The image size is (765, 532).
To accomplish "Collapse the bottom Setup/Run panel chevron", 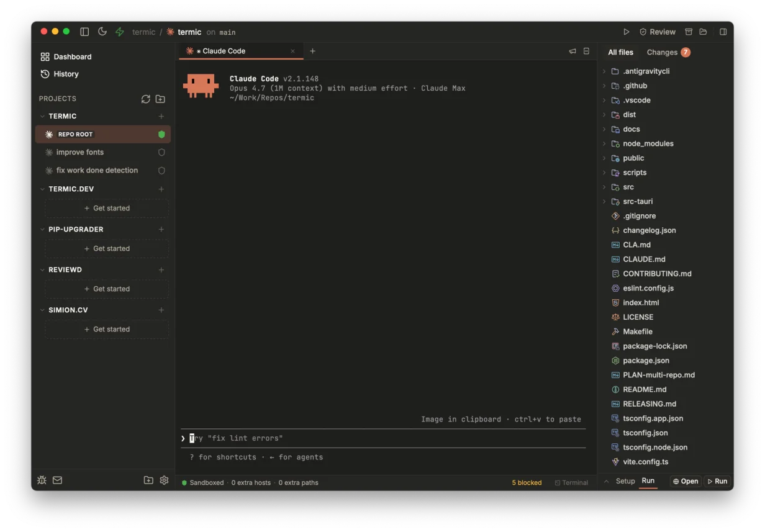I will pyautogui.click(x=606, y=481).
